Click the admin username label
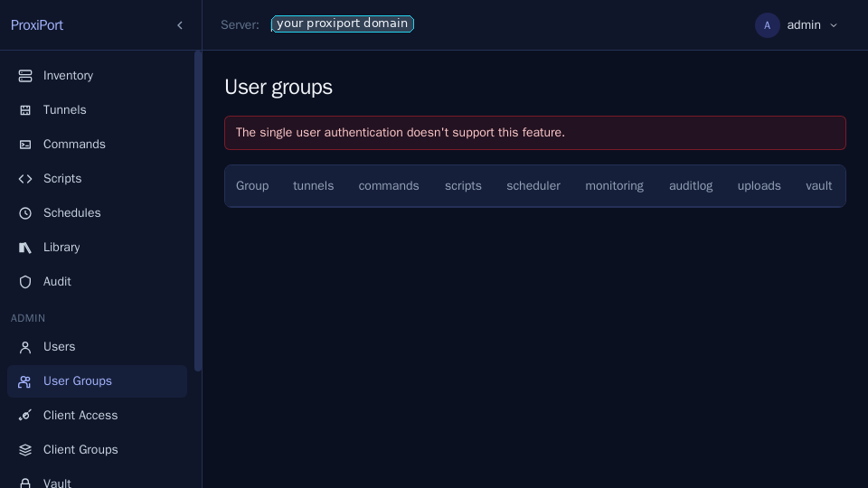This screenshot has height=488, width=868. pyautogui.click(x=803, y=25)
